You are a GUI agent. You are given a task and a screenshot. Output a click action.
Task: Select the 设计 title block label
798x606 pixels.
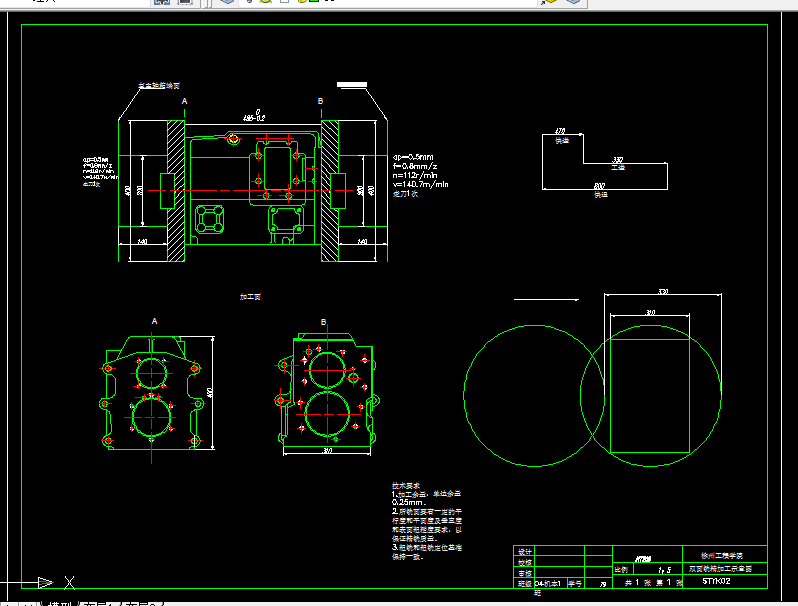525,552
